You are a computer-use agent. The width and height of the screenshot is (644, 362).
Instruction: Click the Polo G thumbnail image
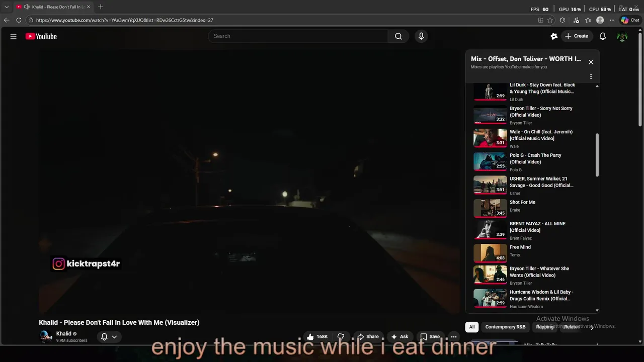490,161
